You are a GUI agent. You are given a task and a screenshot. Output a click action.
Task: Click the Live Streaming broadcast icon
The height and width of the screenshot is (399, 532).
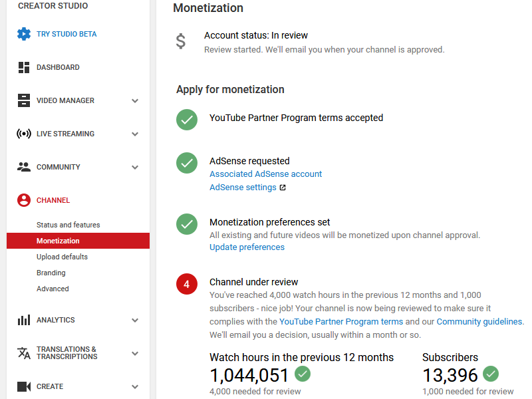pyautogui.click(x=24, y=134)
